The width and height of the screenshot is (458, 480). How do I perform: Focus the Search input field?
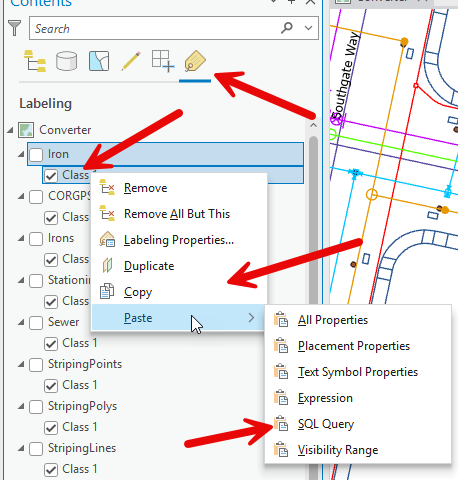point(154,28)
